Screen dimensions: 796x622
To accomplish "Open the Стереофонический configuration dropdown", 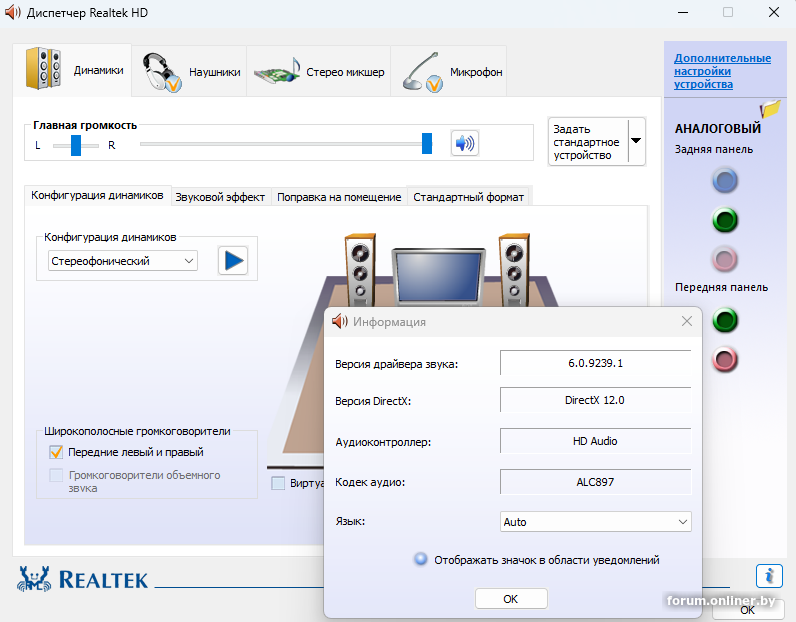I will pyautogui.click(x=122, y=261).
